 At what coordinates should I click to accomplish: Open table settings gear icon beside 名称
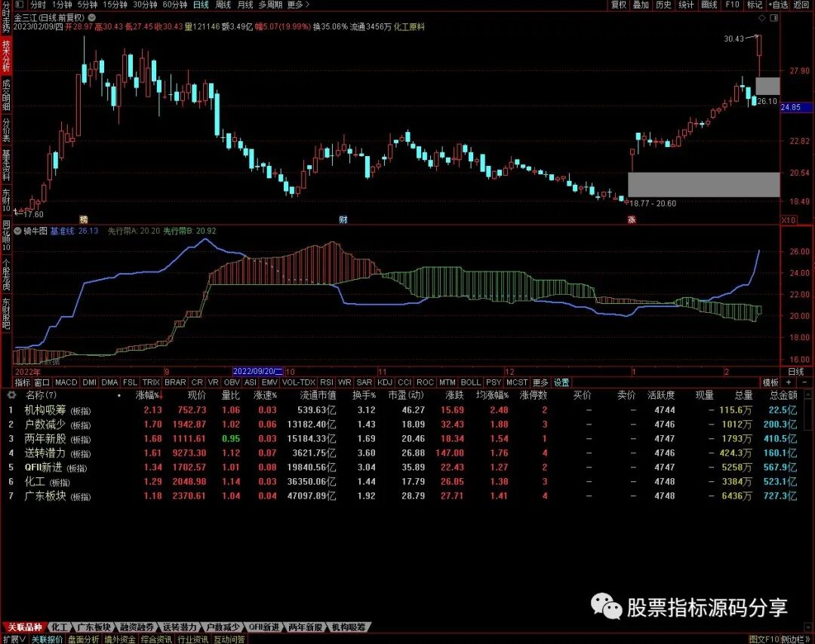11,395
